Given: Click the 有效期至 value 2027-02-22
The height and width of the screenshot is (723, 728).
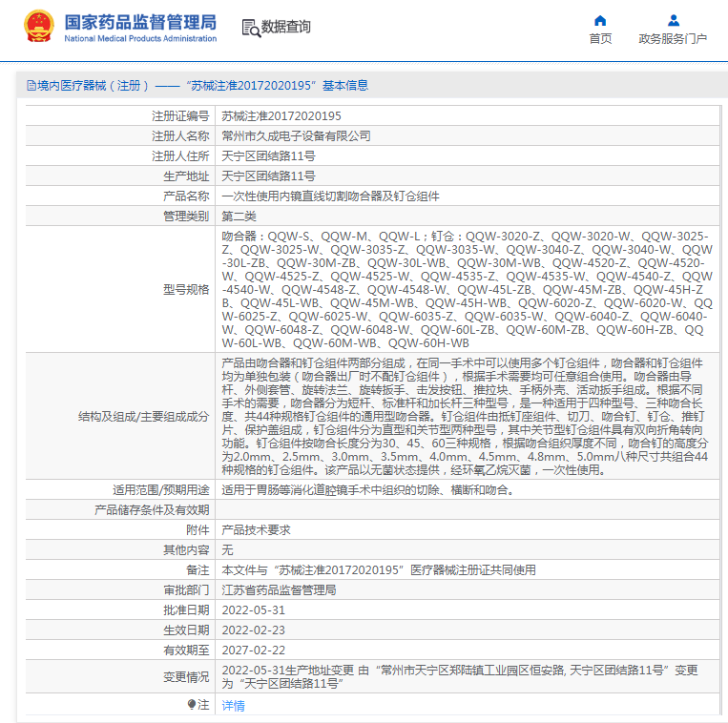Looking at the screenshot, I should point(254,651).
